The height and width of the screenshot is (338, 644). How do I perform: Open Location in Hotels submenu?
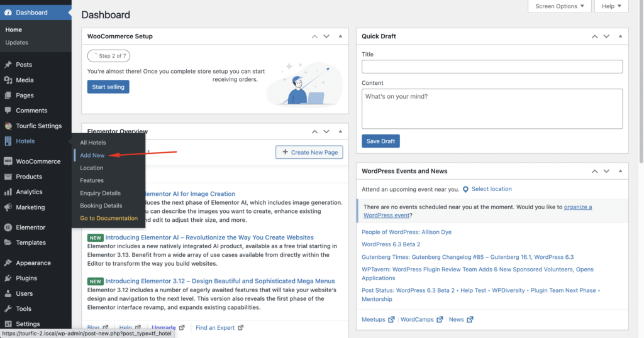(92, 168)
